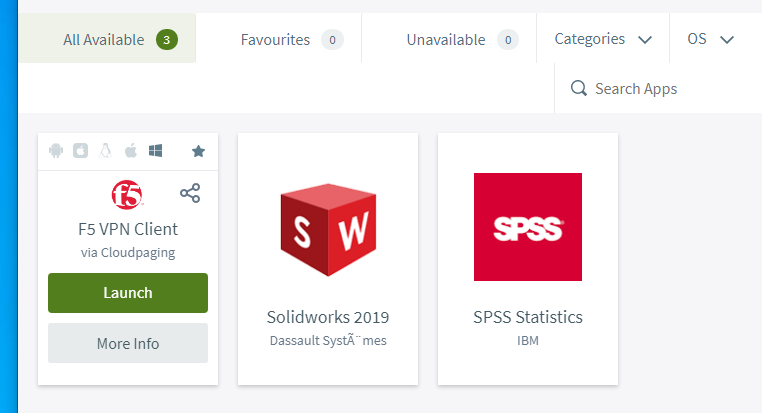Open the Categories dropdown
762x413 pixels.
[603, 39]
